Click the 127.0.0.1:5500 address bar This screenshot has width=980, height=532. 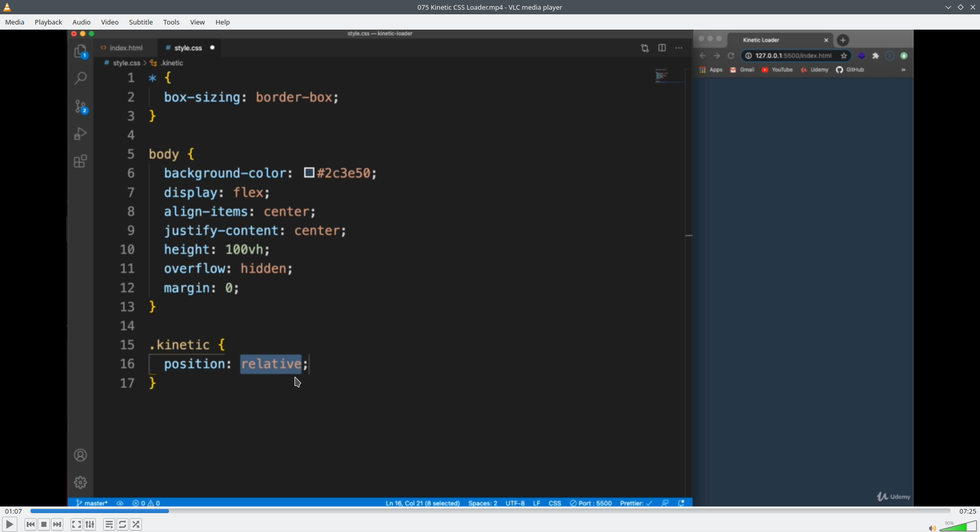coord(796,56)
